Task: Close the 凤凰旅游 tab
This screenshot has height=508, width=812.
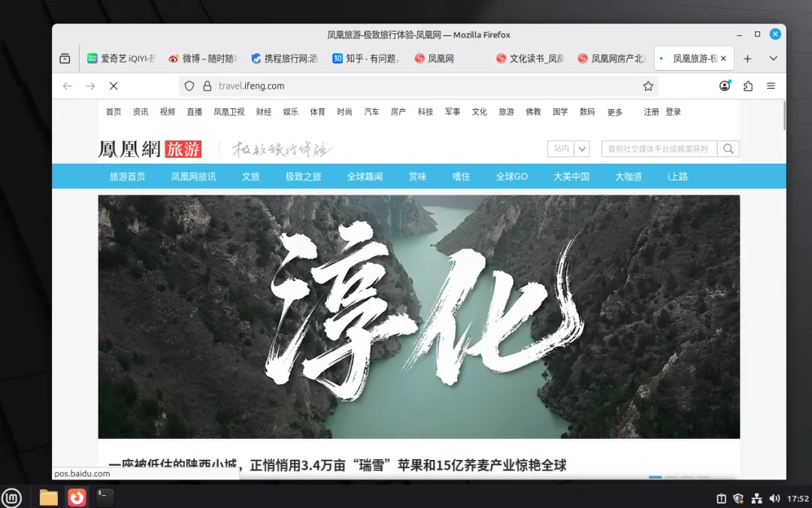Action: pos(723,59)
